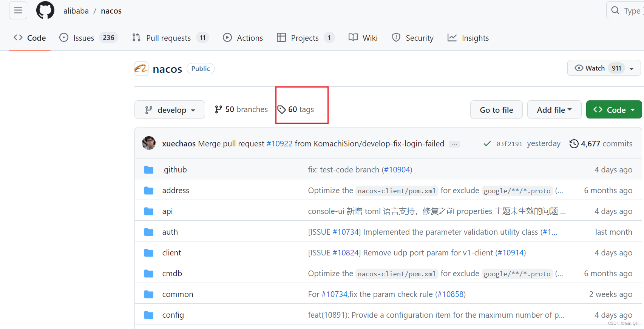The image size is (644, 329).
Task: Open the address folder
Action: tap(176, 191)
